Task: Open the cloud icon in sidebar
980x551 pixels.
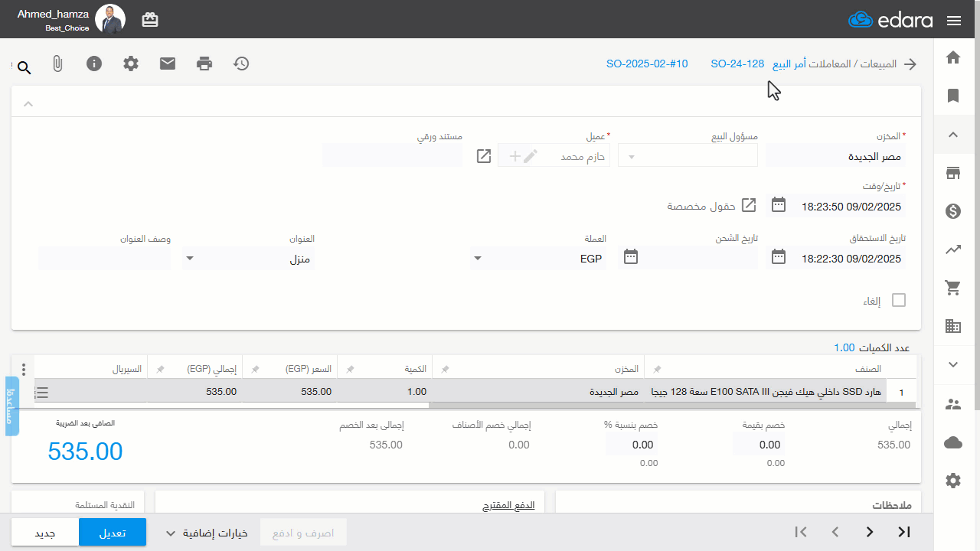Action: click(953, 442)
